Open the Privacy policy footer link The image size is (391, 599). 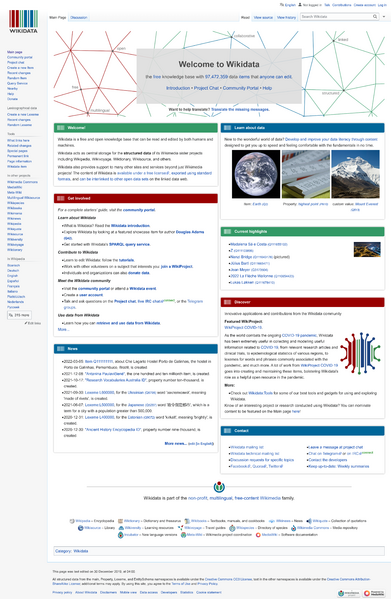62,593
